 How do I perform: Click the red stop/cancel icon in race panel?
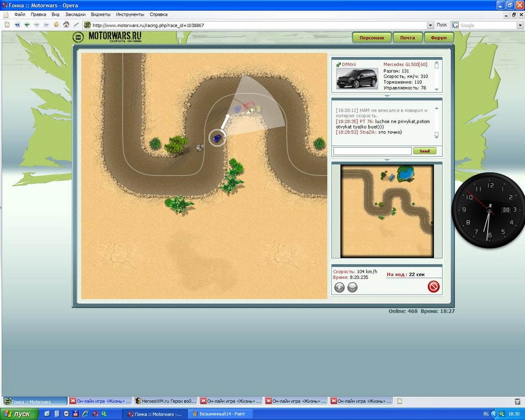pos(433,287)
